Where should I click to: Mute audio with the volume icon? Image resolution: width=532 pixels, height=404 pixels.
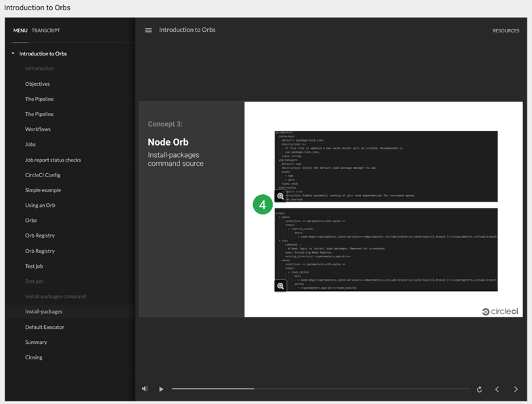tap(145, 388)
